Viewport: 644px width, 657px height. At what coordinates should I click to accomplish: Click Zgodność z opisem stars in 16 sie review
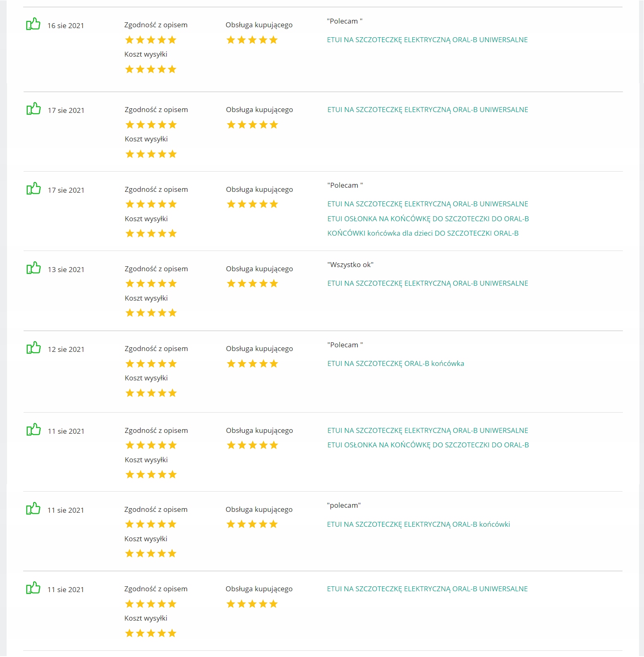tap(151, 40)
